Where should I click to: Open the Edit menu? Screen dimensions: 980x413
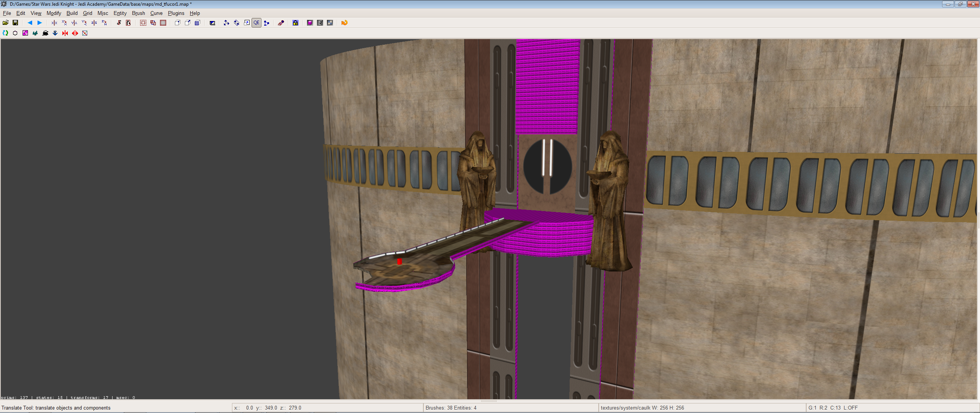coord(21,13)
